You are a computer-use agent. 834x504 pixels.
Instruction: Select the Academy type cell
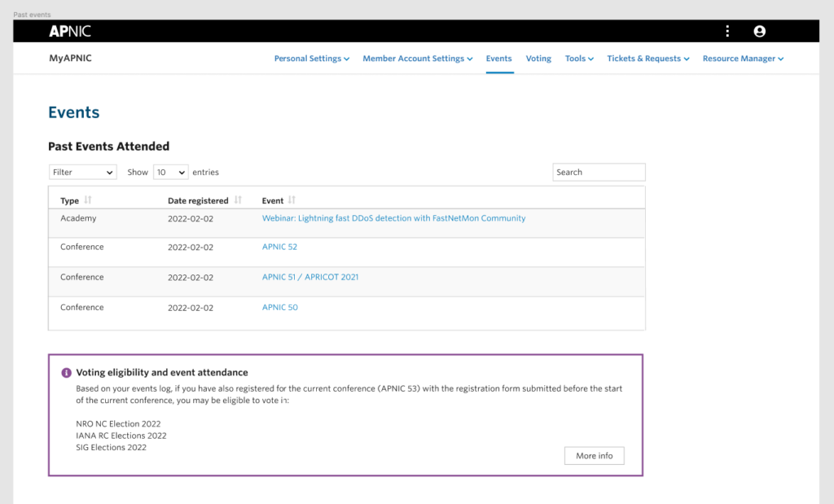78,218
